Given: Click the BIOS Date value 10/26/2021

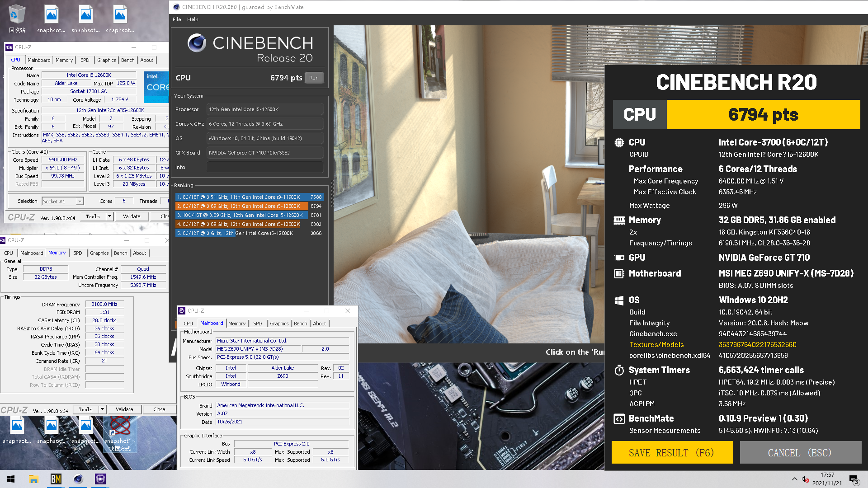Looking at the screenshot, I should pyautogui.click(x=282, y=422).
